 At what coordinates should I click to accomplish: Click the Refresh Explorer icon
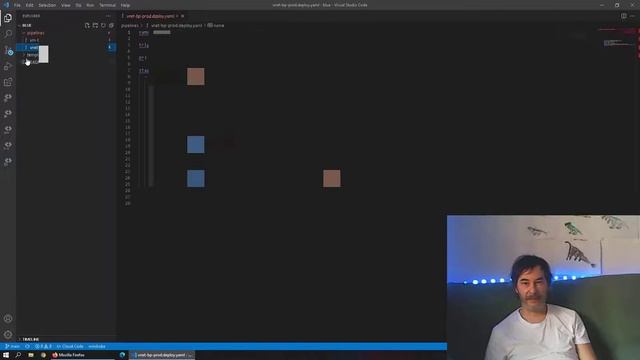click(x=103, y=25)
